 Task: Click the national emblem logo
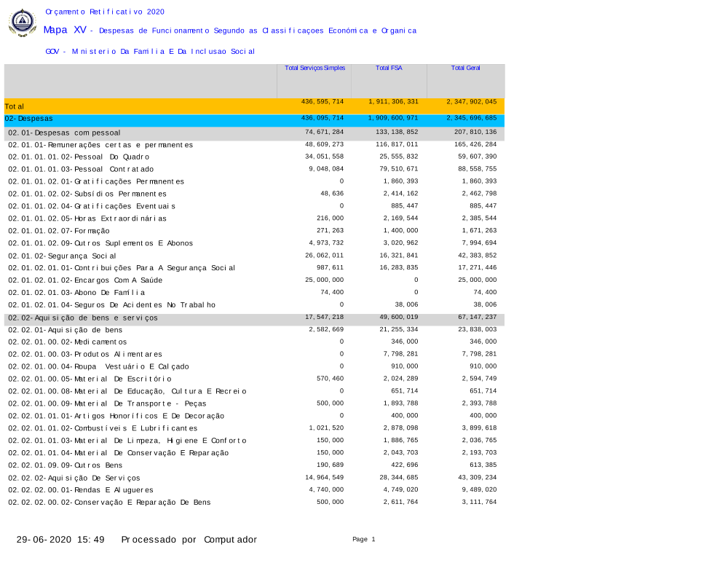point(22,23)
